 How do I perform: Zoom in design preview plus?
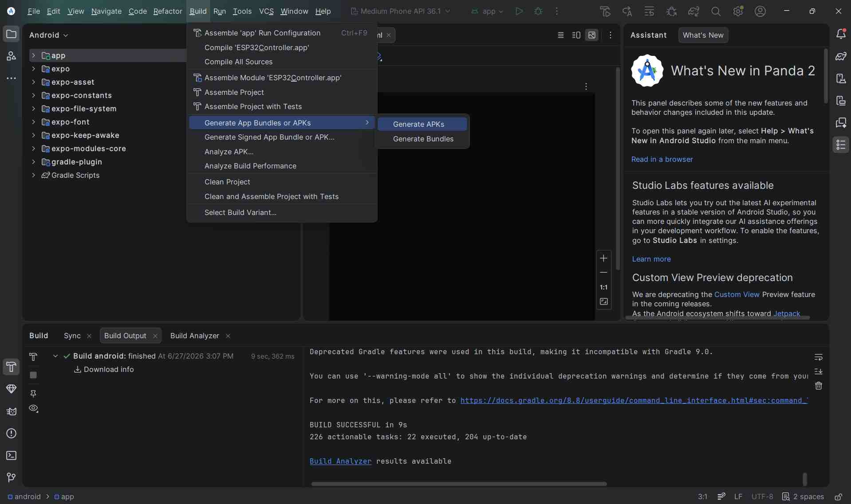pyautogui.click(x=603, y=258)
